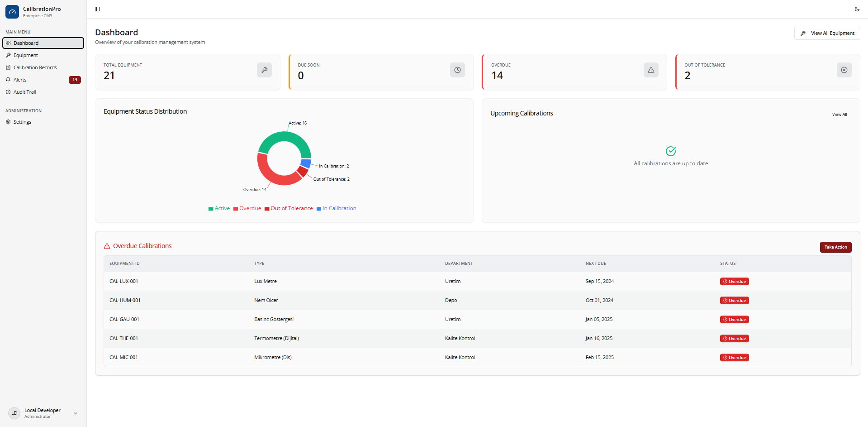The image size is (868, 427).
Task: Click the CalibrationPro logo icon
Action: click(12, 12)
